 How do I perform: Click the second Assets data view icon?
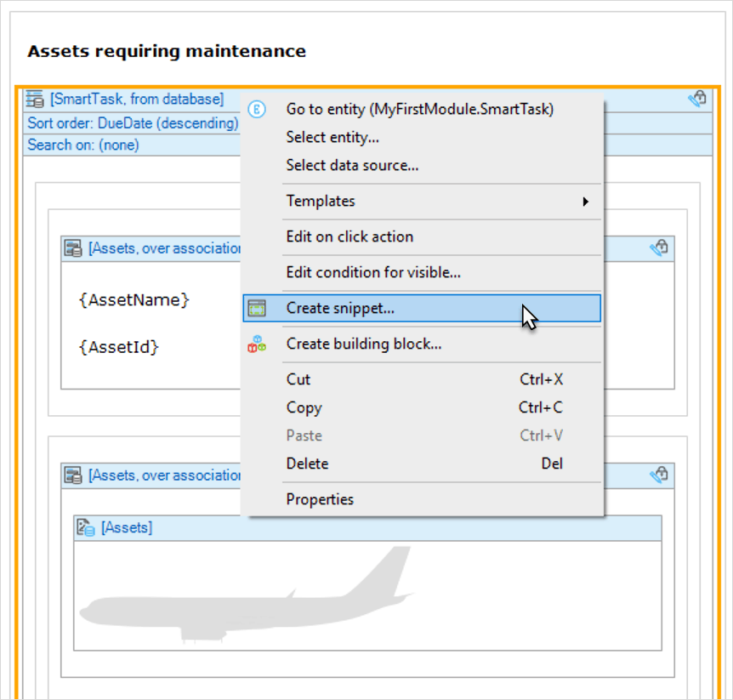coord(74,475)
